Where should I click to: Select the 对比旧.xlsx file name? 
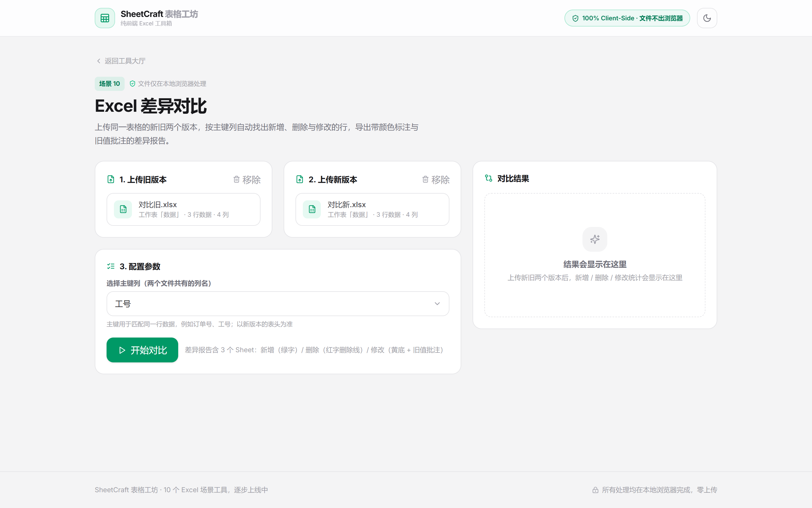click(x=158, y=205)
